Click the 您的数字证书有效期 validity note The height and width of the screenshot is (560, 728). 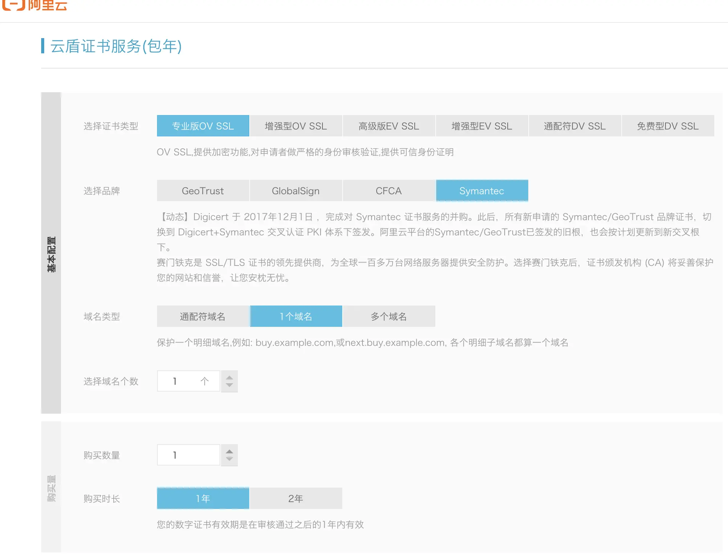[x=260, y=525]
